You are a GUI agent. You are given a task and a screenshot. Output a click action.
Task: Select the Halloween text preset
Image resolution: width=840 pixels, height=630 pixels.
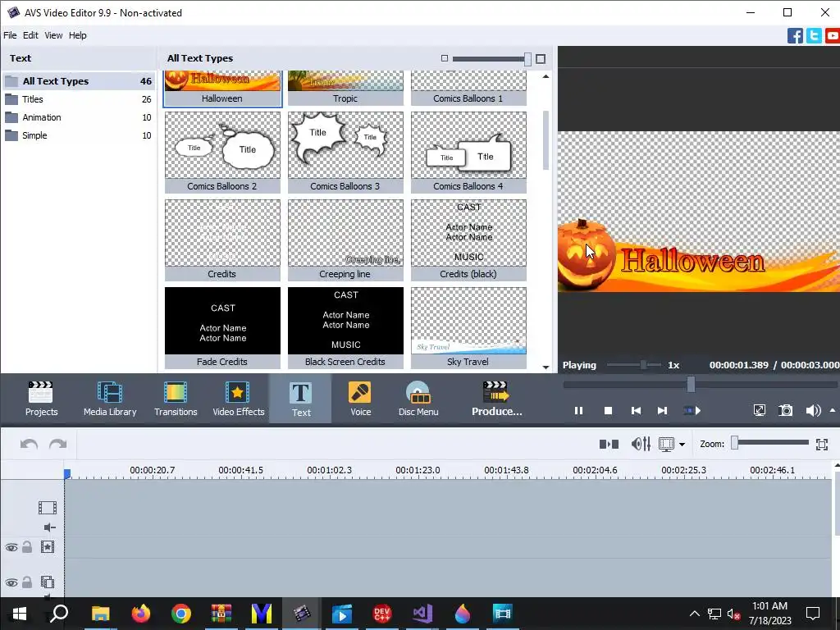tap(222, 88)
